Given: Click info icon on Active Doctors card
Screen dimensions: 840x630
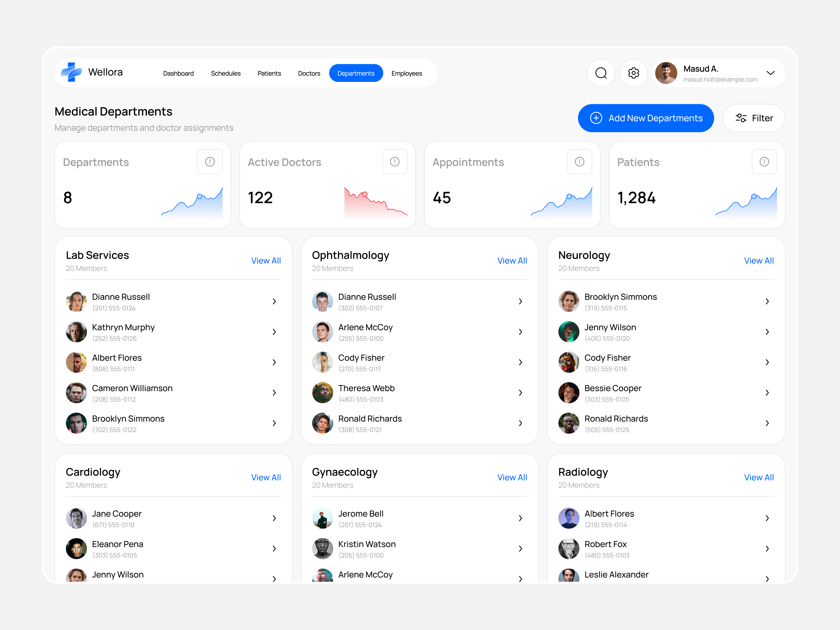Looking at the screenshot, I should pyautogui.click(x=395, y=162).
